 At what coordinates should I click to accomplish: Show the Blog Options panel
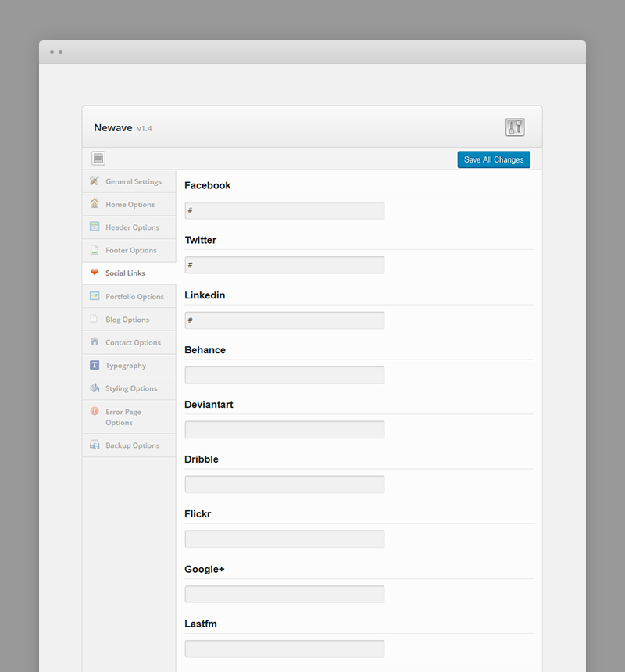tap(129, 320)
